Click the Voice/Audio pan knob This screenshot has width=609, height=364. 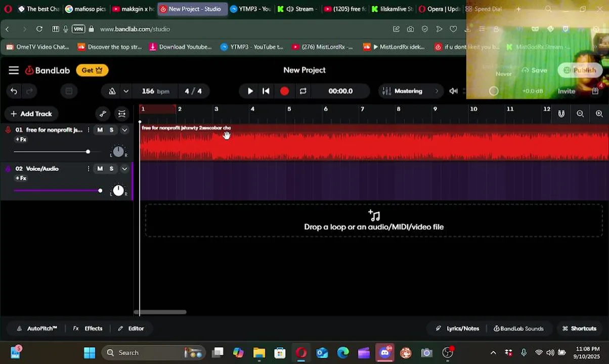pos(118,190)
